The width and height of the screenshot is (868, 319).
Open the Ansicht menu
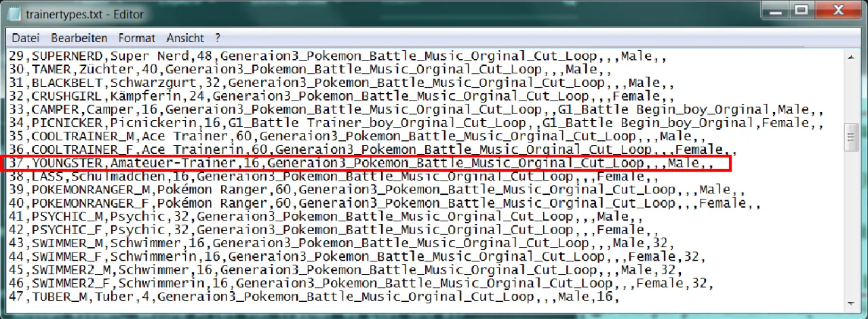[x=184, y=38]
